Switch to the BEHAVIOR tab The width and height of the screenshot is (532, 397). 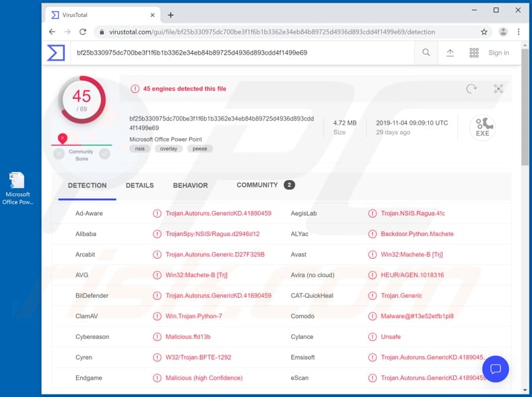[x=191, y=185]
